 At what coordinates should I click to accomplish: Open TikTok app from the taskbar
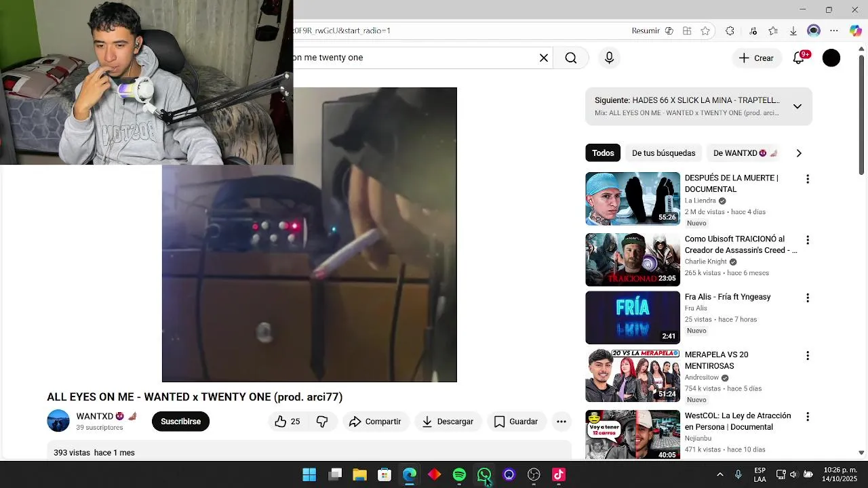[559, 474]
